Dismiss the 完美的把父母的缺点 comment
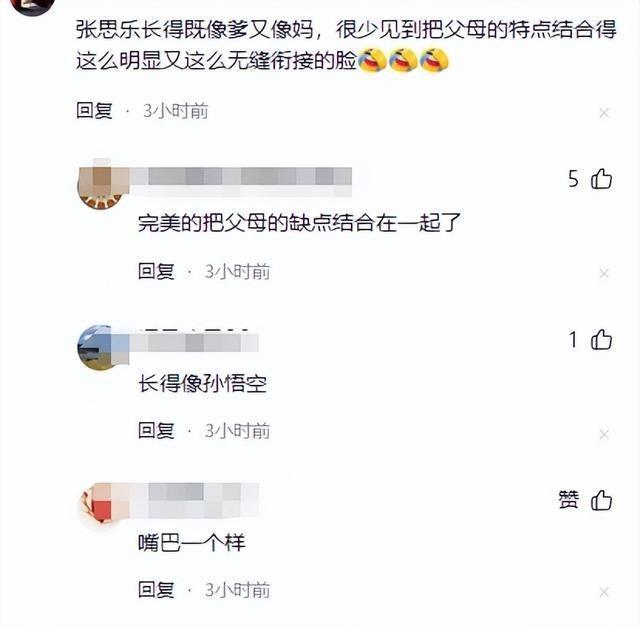 click(x=604, y=273)
